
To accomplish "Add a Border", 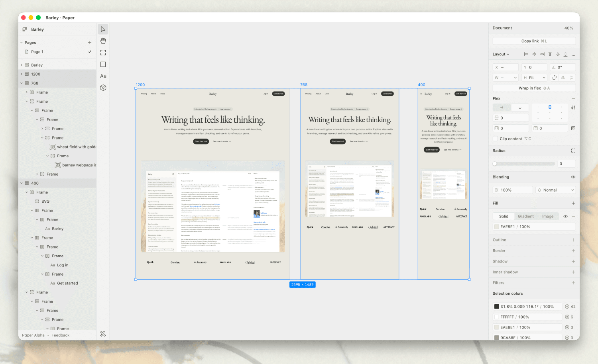I will click(x=573, y=250).
